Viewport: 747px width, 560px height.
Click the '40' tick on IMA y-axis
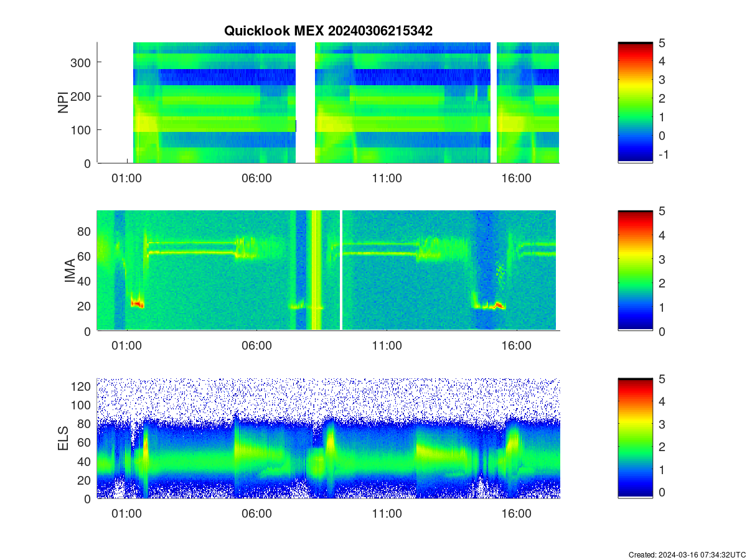pyautogui.click(x=85, y=281)
